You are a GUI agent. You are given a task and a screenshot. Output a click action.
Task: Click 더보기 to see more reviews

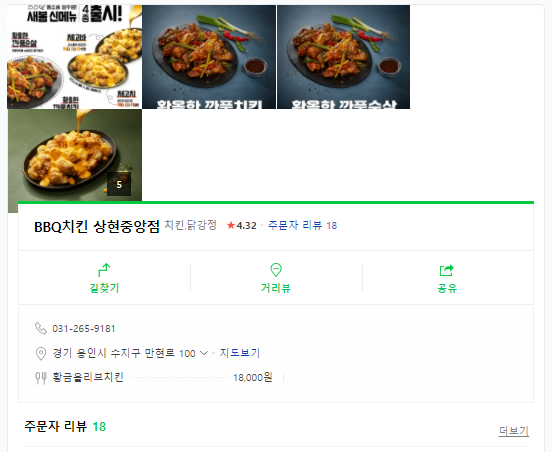click(514, 431)
